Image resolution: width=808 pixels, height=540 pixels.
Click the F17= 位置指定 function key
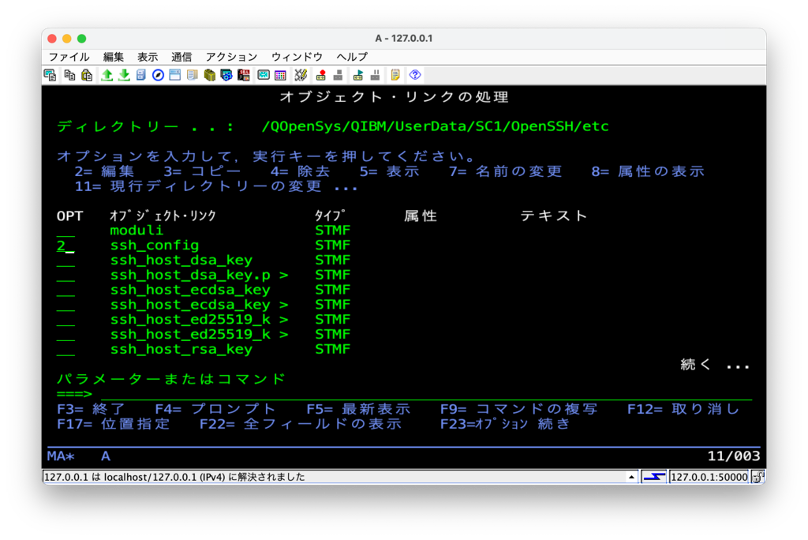coord(113,424)
